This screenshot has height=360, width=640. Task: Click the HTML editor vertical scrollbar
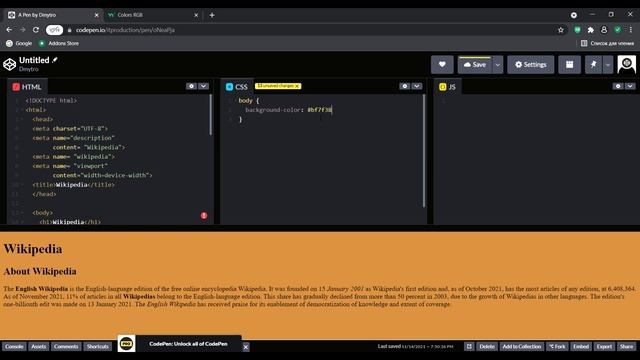pos(211,114)
